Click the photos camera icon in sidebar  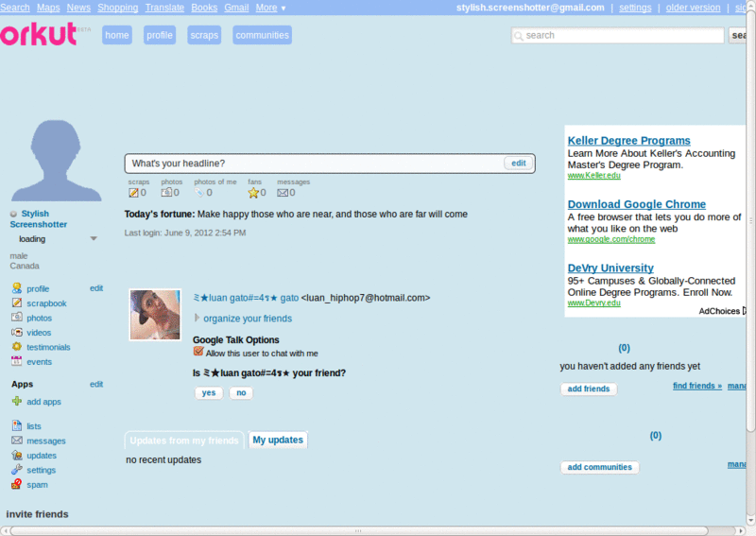(17, 317)
